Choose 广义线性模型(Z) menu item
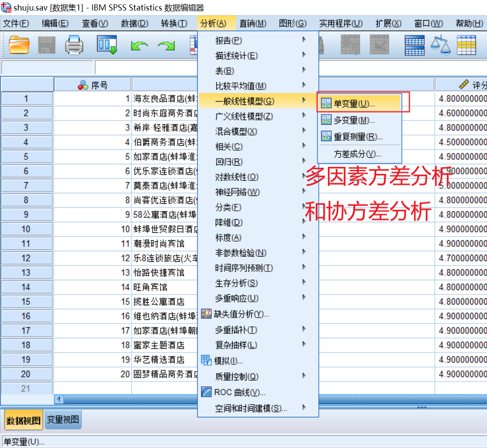 pos(258,116)
